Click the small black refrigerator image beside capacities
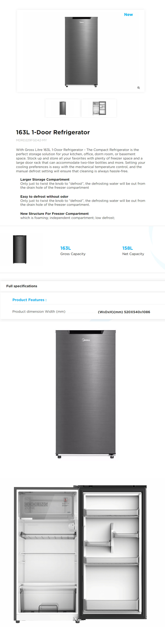Image resolution: width=165 pixels, height=644 pixels. [x=20, y=249]
